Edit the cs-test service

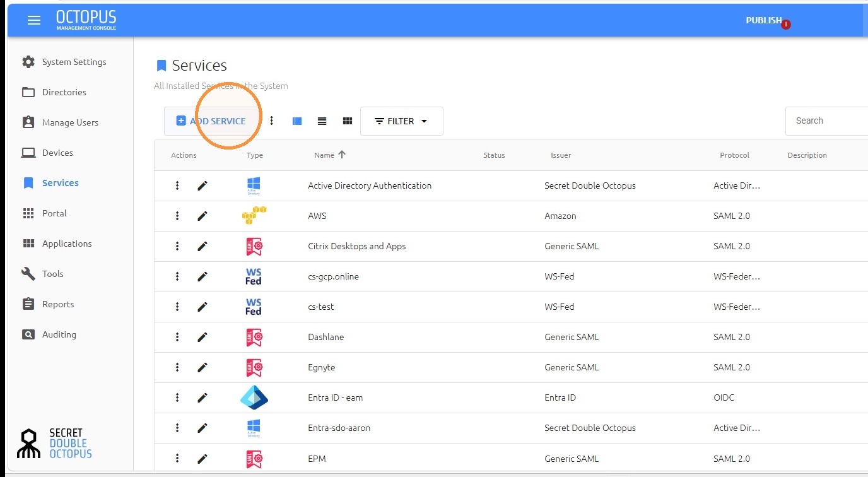[x=202, y=307]
